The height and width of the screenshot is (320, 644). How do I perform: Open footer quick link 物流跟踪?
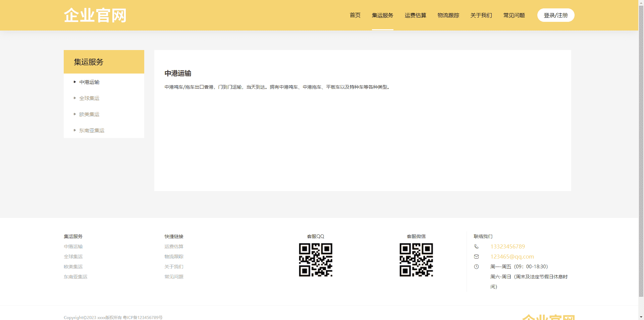coord(174,257)
